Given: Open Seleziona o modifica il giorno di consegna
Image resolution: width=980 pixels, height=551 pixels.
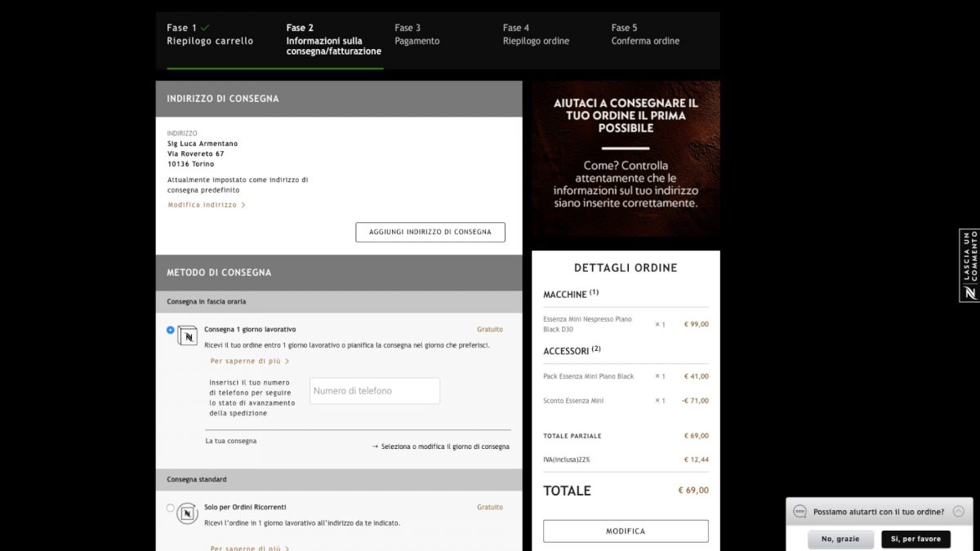Looking at the screenshot, I should (441, 447).
